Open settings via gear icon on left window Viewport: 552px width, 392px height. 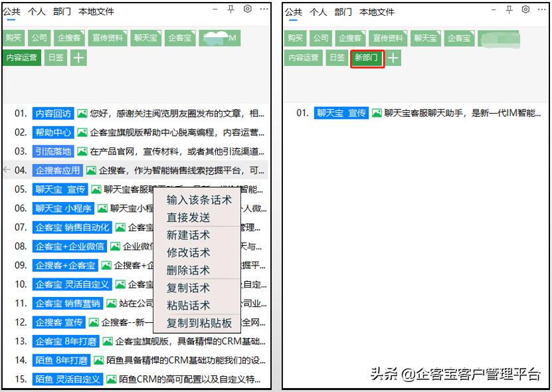click(x=246, y=9)
